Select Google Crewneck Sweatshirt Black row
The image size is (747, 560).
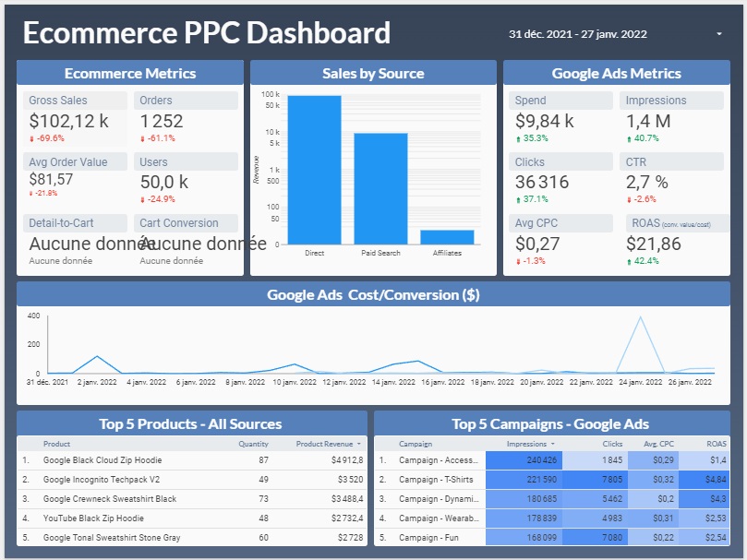[x=192, y=498]
